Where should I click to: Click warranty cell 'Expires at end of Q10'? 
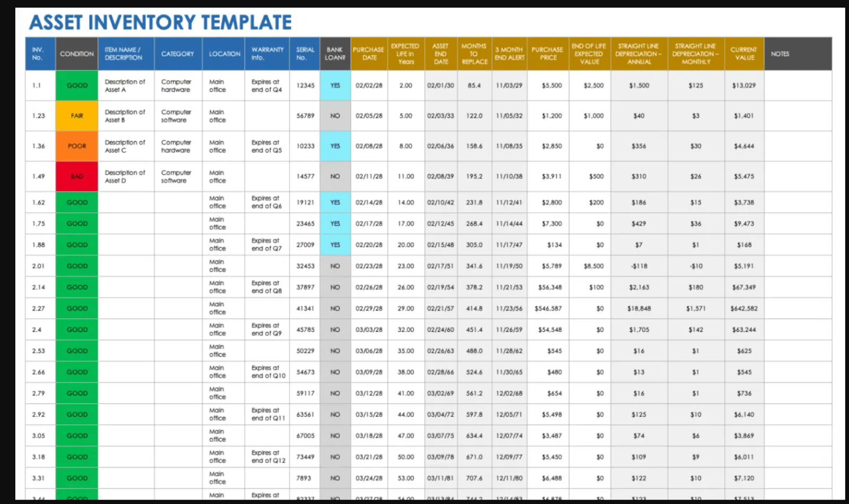[x=267, y=372]
